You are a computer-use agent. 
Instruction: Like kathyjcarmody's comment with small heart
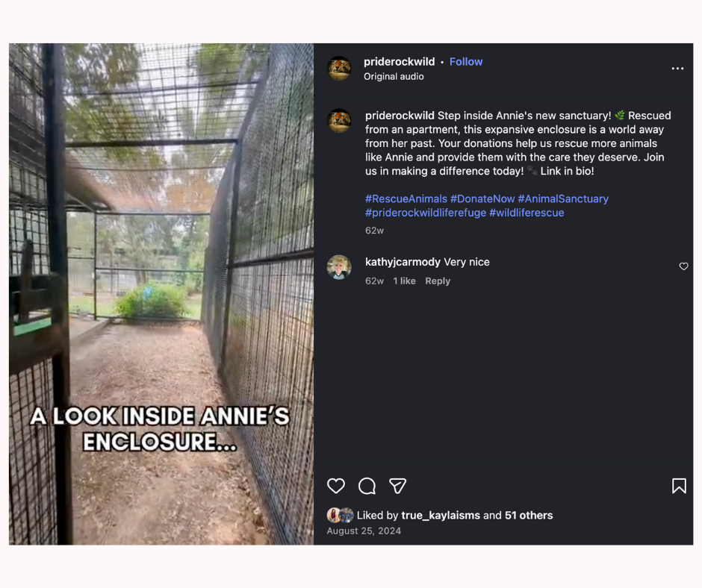(683, 266)
